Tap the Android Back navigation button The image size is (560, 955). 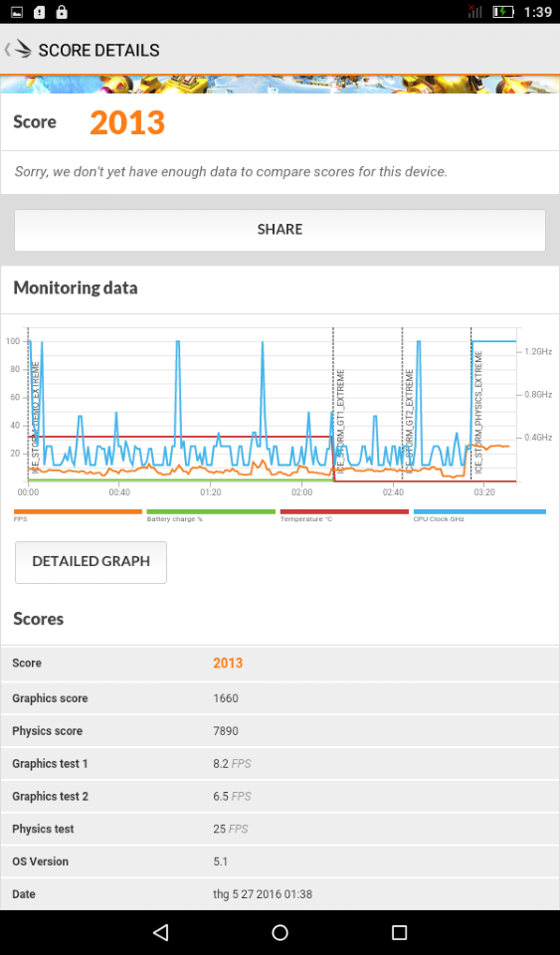click(x=160, y=932)
